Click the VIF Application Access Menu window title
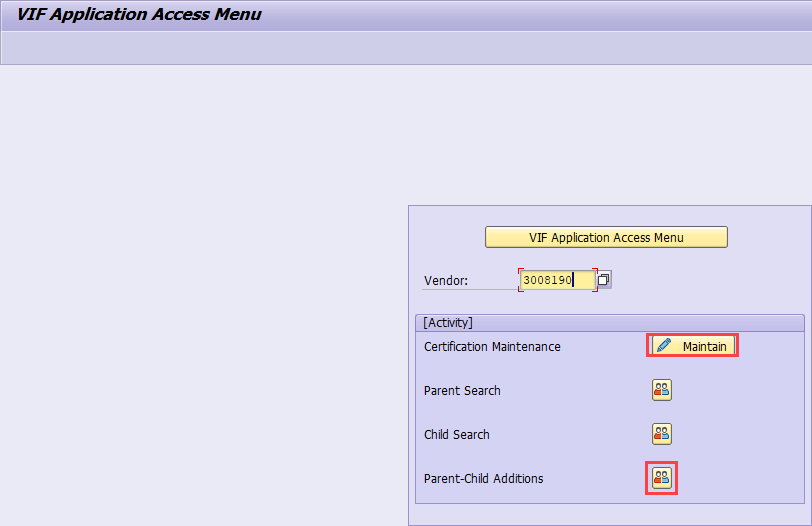Screen dimensions: 812x526 [140, 15]
